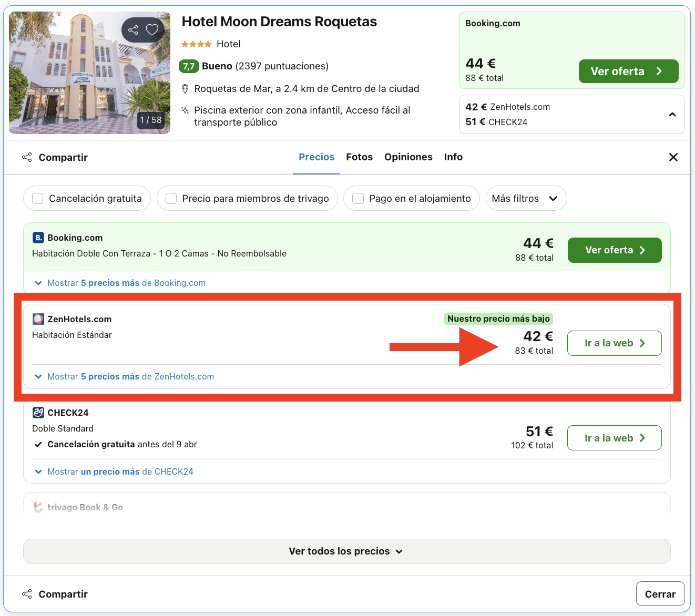The width and height of the screenshot is (695, 616).
Task: Click the 83 € total text
Action: click(534, 351)
